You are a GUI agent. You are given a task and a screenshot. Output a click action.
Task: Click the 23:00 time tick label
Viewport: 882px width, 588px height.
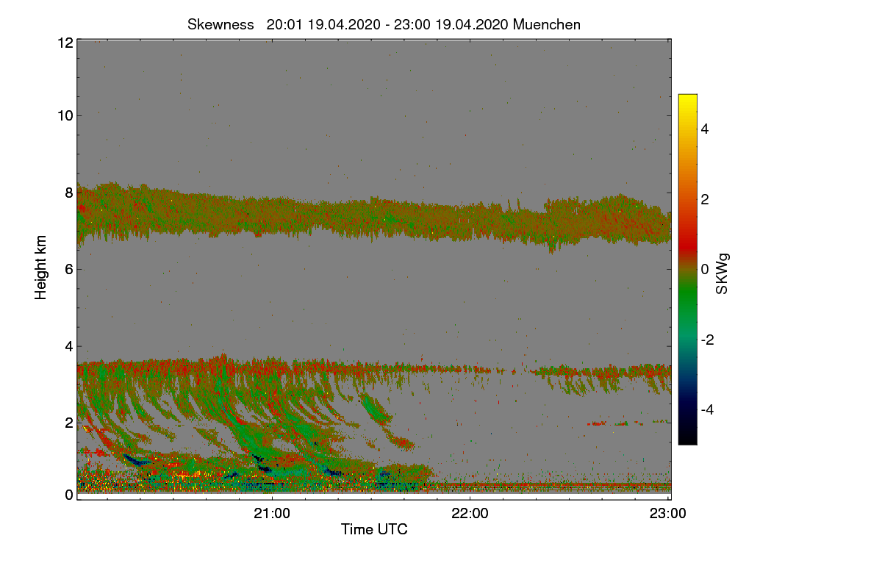coord(668,513)
